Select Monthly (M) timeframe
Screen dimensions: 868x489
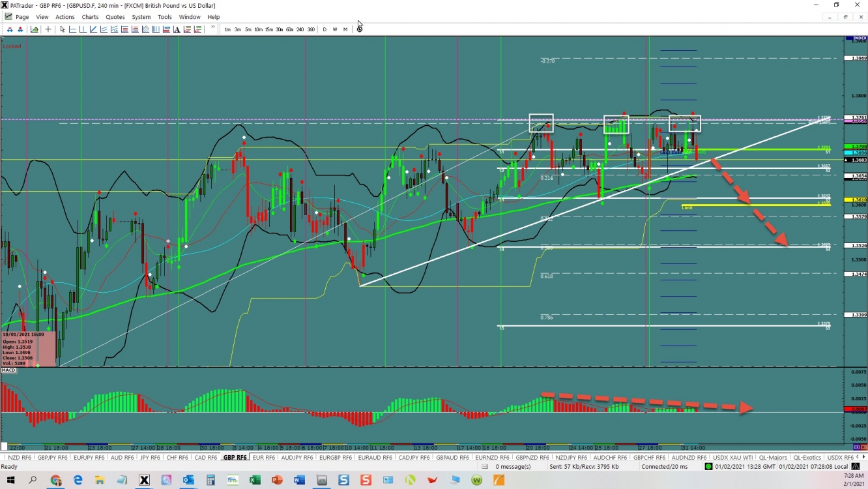pos(345,29)
